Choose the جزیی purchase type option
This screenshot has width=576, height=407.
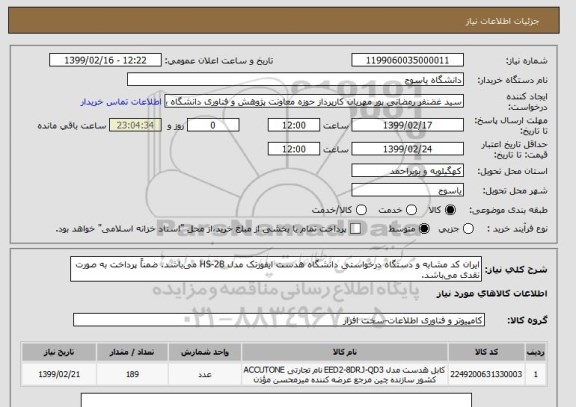(468, 229)
